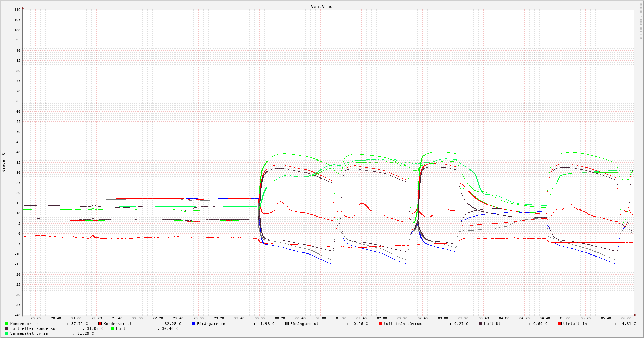The width and height of the screenshot is (644, 338).
Task: Click the dark Luft Ut legend swatch
Action: [481, 324]
